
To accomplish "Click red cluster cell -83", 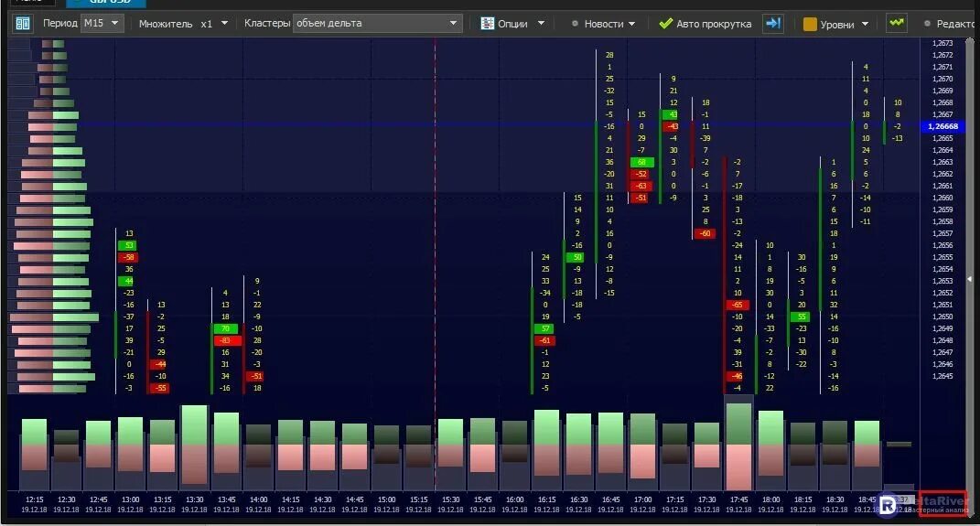I will tap(226, 340).
